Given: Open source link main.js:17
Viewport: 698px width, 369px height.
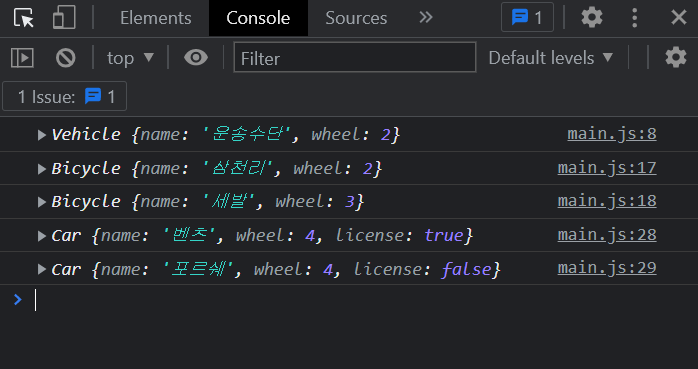Looking at the screenshot, I should [x=607, y=168].
